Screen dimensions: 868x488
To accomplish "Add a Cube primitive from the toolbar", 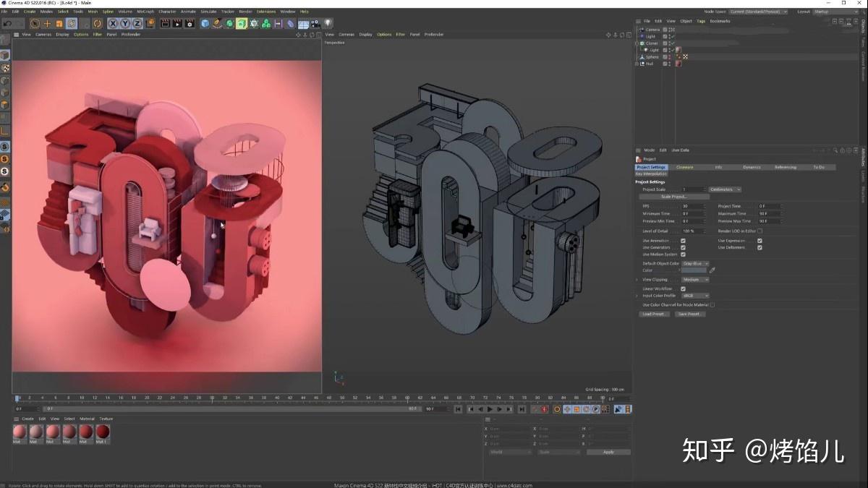I will click(x=205, y=24).
